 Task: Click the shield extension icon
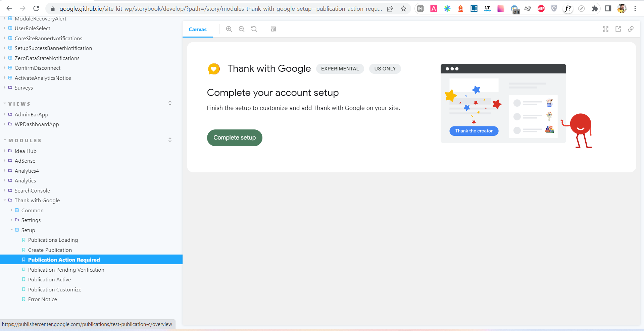click(x=554, y=9)
